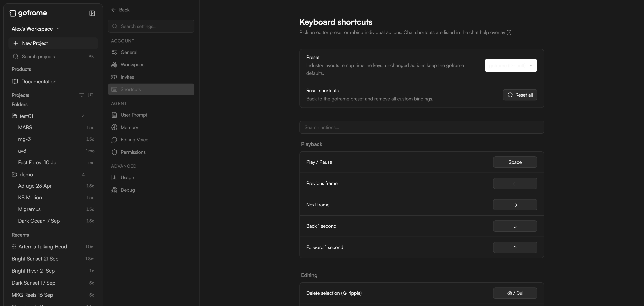Image resolution: width=644 pixels, height=306 pixels.
Task: Click the General sliders icon
Action: point(114,52)
